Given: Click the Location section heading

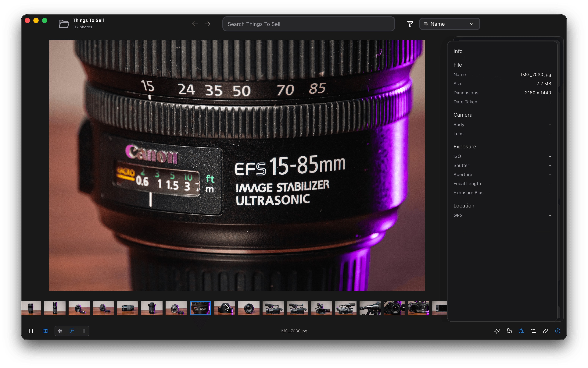Looking at the screenshot, I should pos(464,206).
